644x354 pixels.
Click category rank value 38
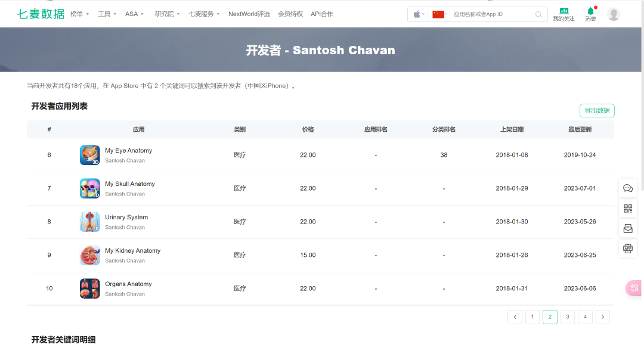[x=444, y=155]
